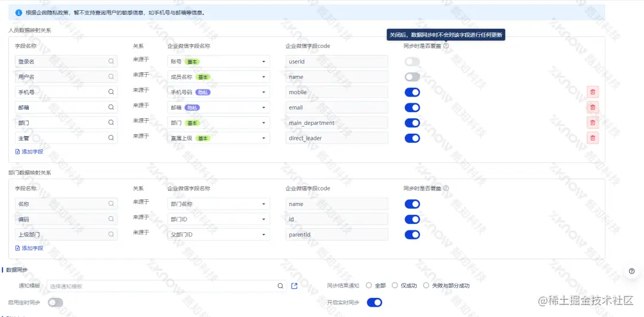Open the 部门名称 field dropdown
The height and width of the screenshot is (317, 644).
219,204
